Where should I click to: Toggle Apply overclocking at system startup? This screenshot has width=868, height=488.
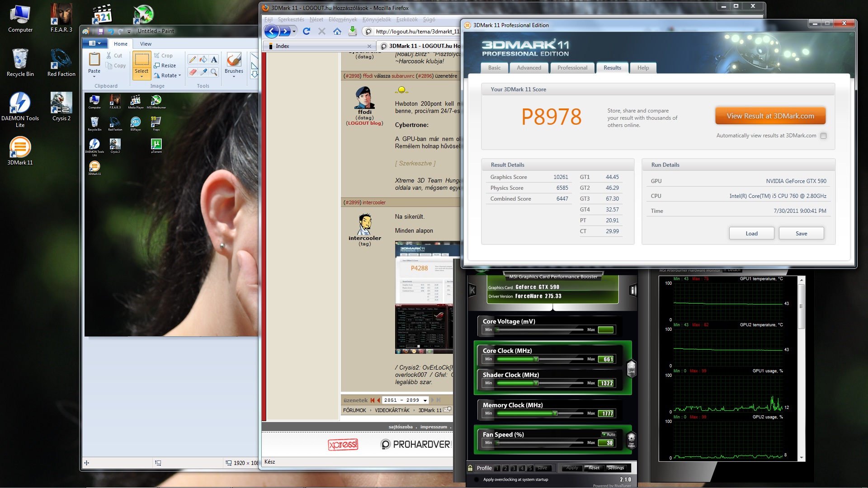tap(476, 479)
